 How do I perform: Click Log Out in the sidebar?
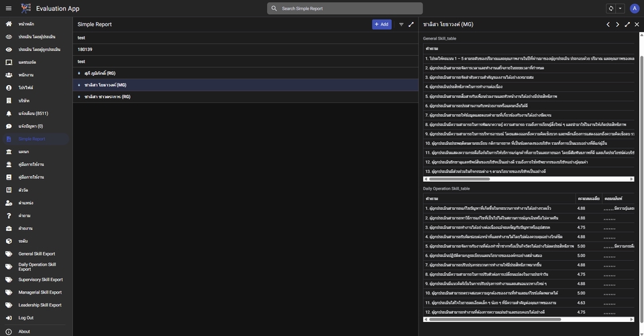tap(25, 318)
